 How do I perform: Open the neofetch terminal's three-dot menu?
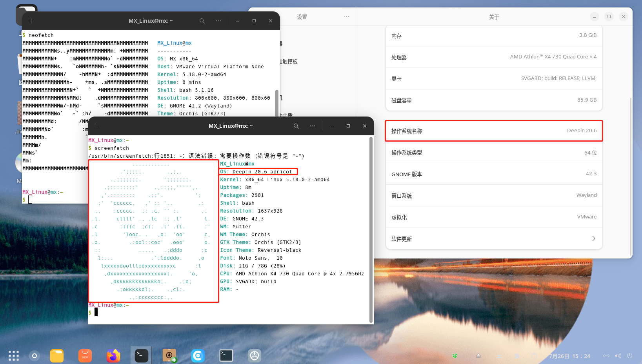click(x=218, y=21)
